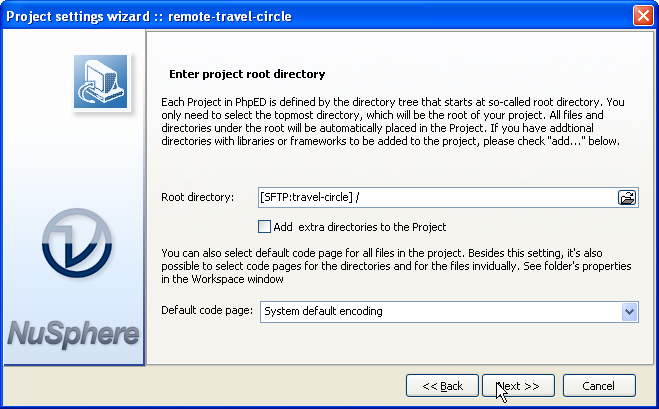Expand the Default code page dropdown arrow
This screenshot has height=409, width=659.
click(629, 312)
